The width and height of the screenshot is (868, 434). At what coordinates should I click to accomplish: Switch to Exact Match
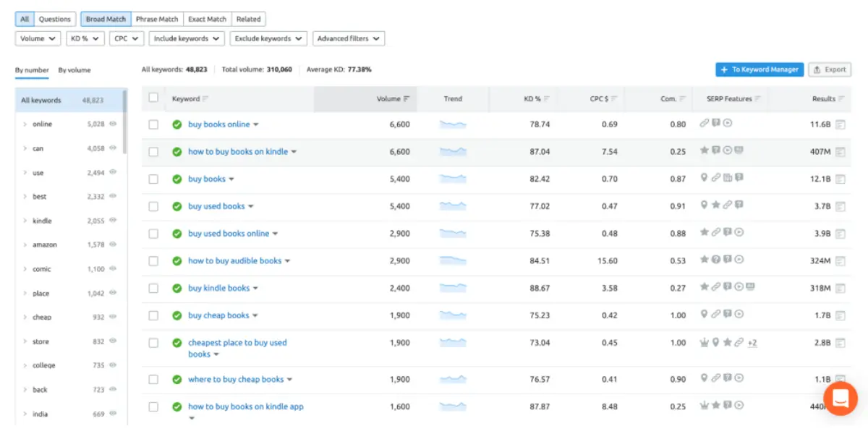click(x=207, y=19)
